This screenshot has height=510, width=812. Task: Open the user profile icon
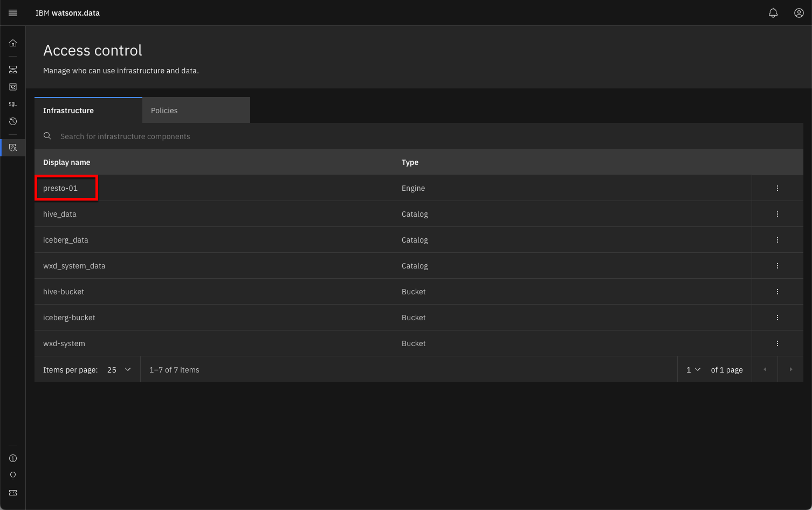tap(799, 13)
